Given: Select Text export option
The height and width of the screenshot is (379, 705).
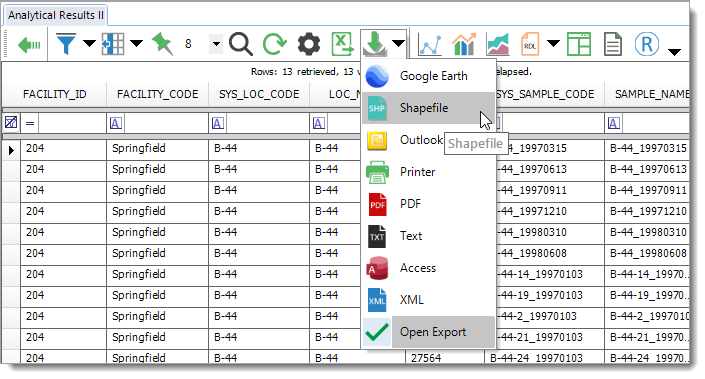Looking at the screenshot, I should (x=428, y=236).
